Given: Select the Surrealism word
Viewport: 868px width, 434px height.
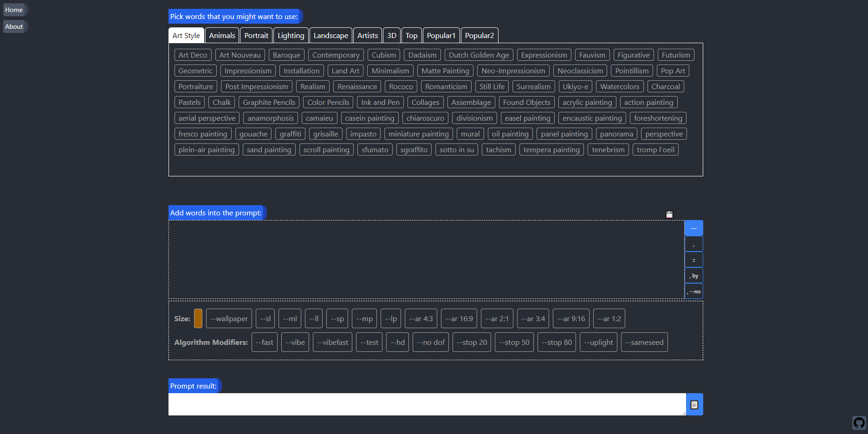Looking at the screenshot, I should (533, 86).
